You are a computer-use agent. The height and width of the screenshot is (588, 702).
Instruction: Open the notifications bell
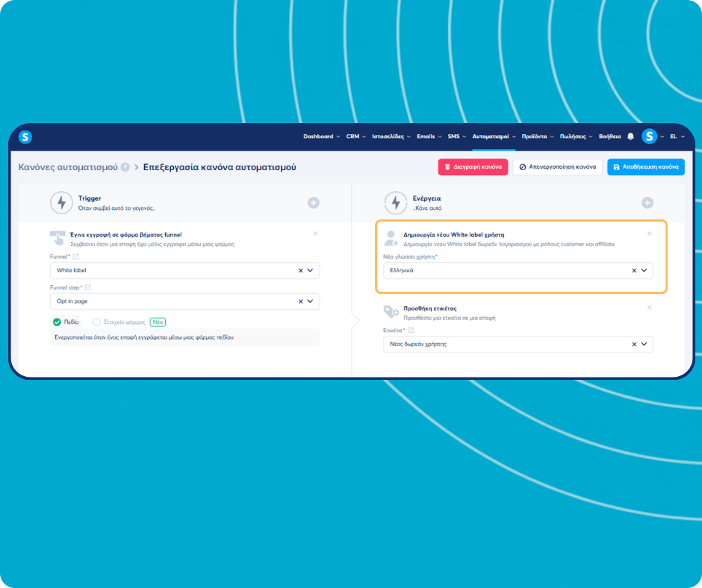(x=630, y=137)
